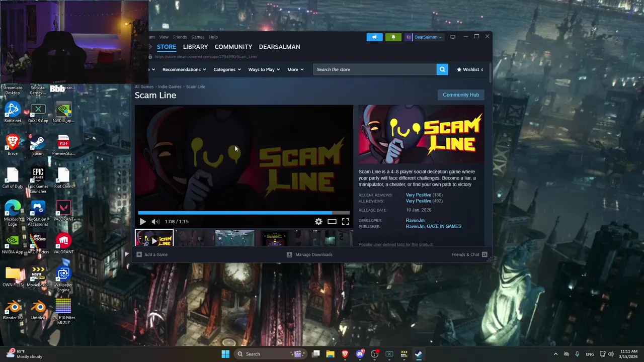Toggle theater mode on video player
The height and width of the screenshot is (362, 644).
click(x=332, y=221)
